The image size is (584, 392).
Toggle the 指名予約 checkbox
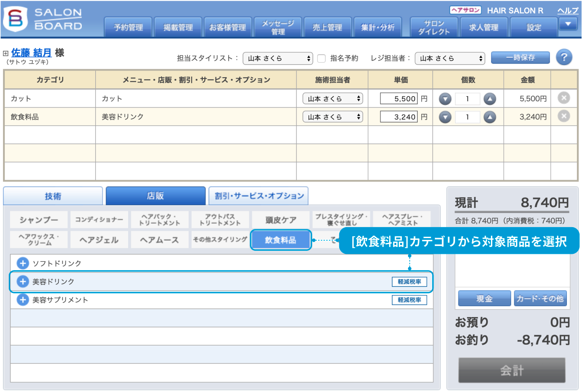322,58
